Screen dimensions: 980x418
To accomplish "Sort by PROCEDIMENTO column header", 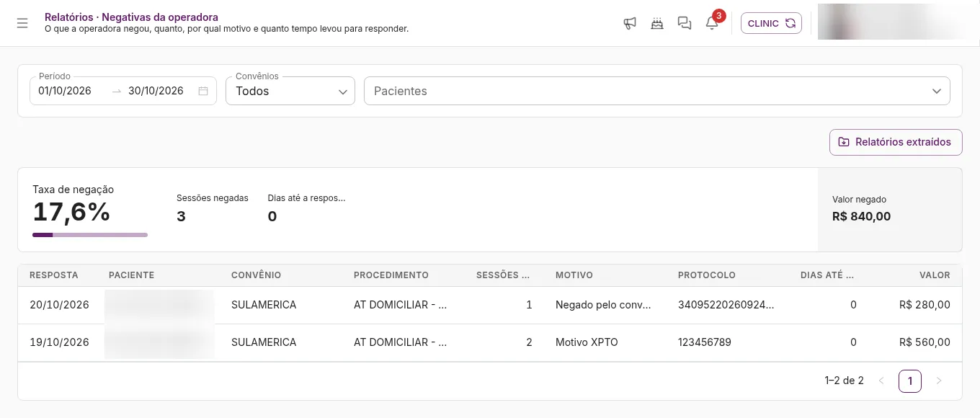I will click(x=391, y=275).
